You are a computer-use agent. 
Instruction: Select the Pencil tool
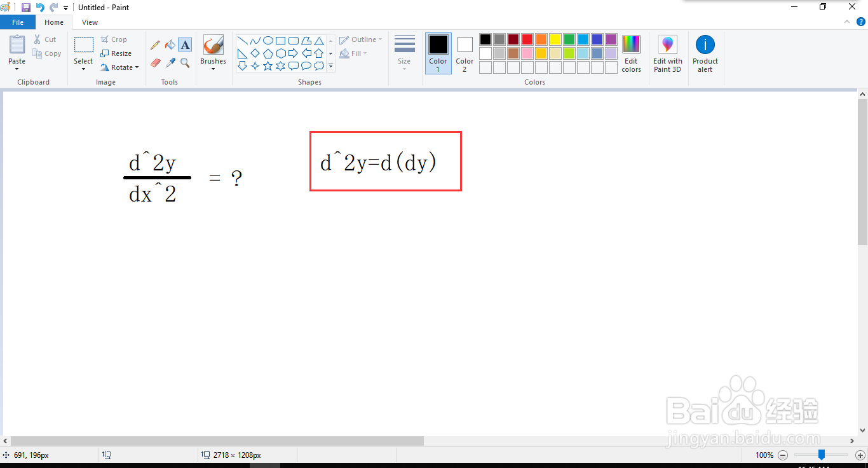coord(155,45)
